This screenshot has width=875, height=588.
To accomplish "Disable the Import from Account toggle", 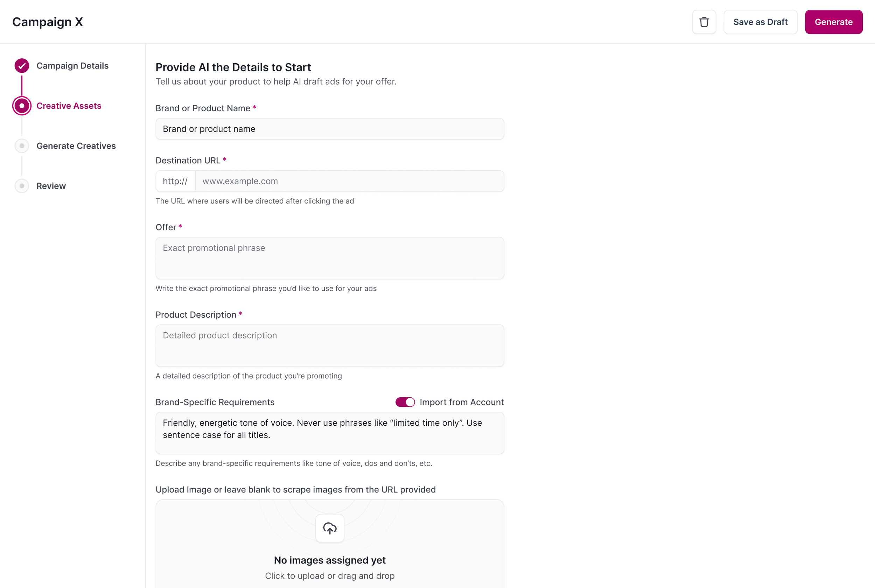I will point(405,402).
